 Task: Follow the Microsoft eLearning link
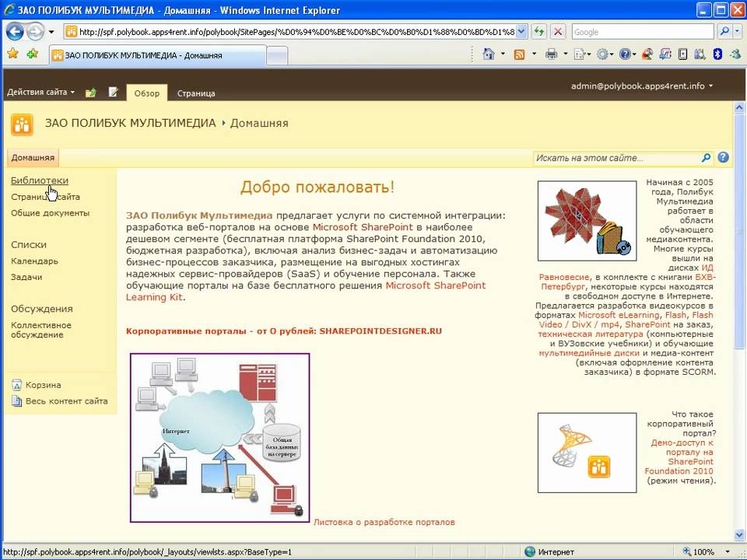[x=619, y=315]
